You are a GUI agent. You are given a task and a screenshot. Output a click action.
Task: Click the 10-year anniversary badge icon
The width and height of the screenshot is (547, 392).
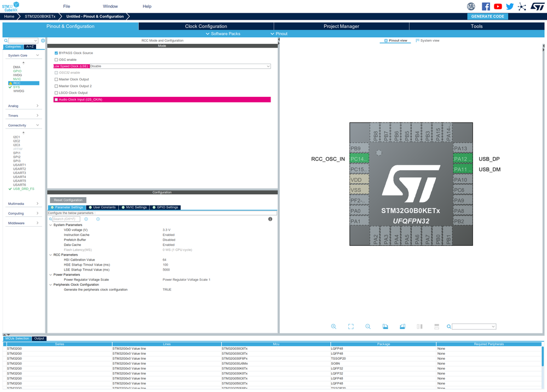pos(471,6)
